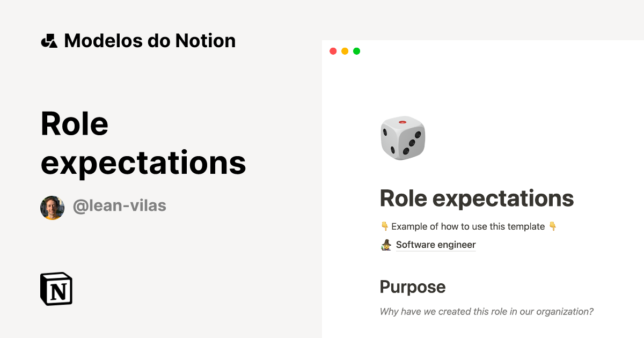Image resolution: width=644 pixels, height=338 pixels.
Task: Click the dice page icon
Action: coord(403,138)
